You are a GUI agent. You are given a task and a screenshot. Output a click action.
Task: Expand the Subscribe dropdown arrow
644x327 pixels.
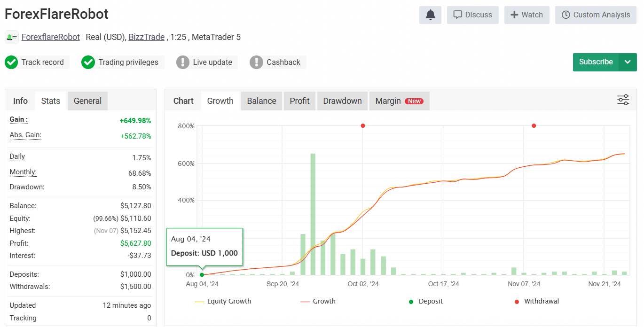(628, 62)
